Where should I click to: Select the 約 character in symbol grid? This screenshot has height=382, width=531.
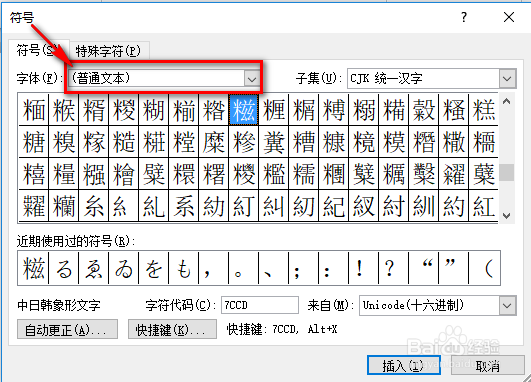[454, 205]
